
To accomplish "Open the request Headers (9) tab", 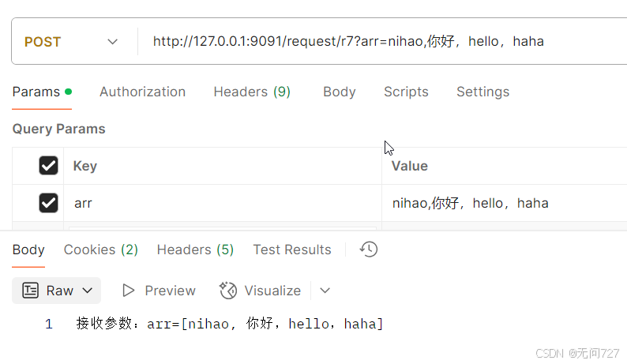I will click(x=252, y=92).
